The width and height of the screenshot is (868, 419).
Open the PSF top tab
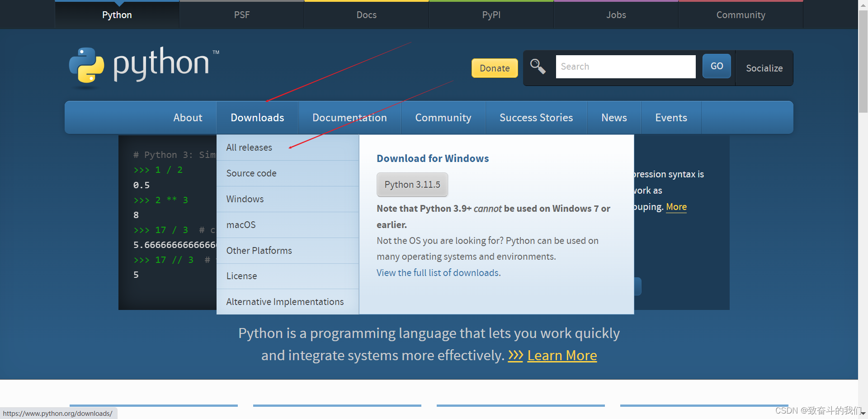(242, 15)
